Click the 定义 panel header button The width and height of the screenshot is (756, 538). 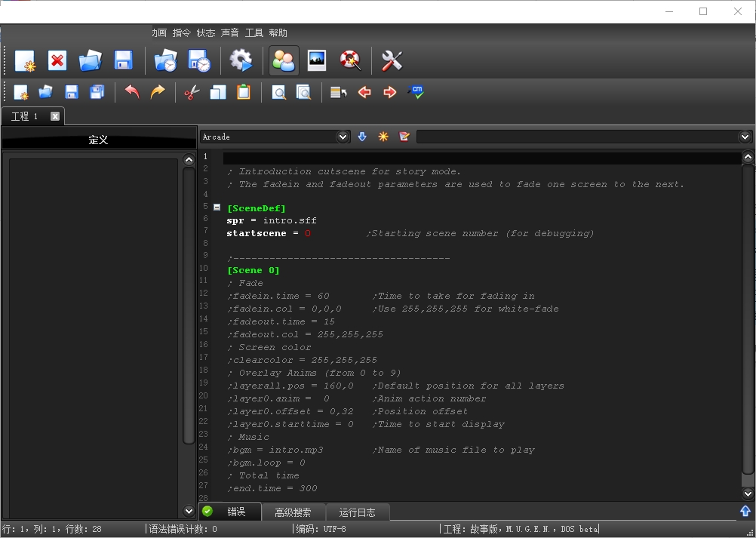pyautogui.click(x=99, y=140)
